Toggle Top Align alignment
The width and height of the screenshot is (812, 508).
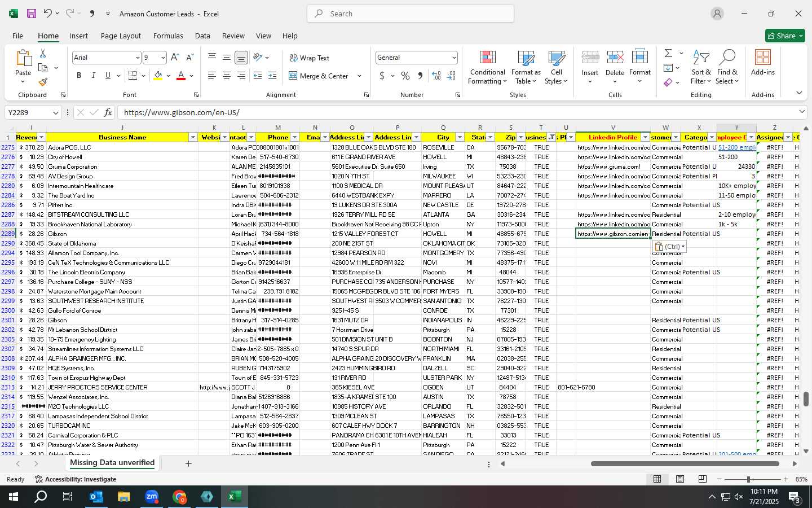pos(212,57)
